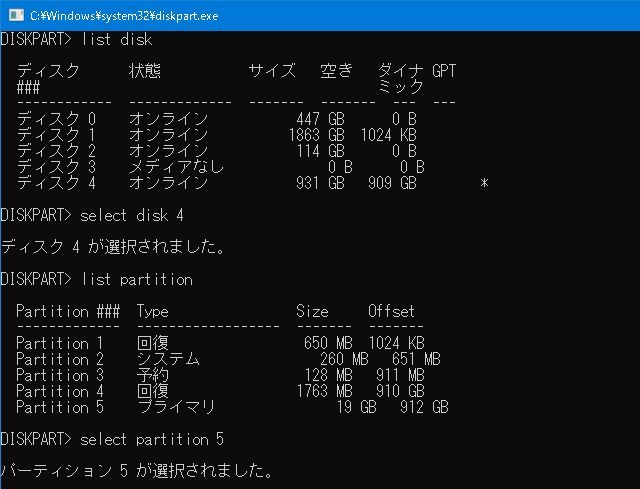Click the 'ディスク 4 が選択されました' message
The width and height of the screenshot is (640, 489).
click(113, 247)
